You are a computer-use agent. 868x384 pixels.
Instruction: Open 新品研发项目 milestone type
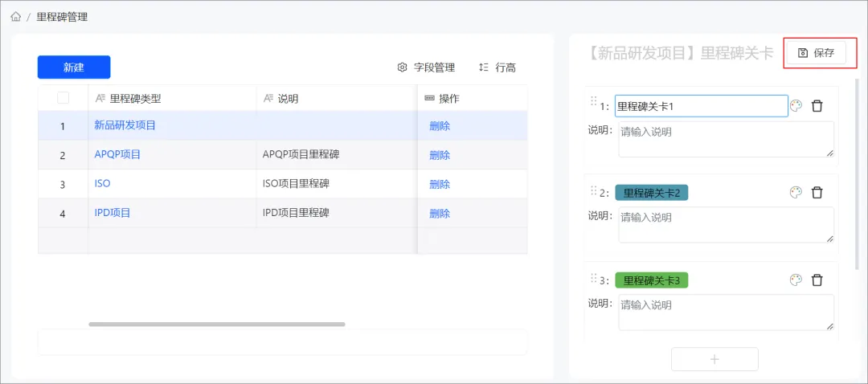[x=125, y=125]
